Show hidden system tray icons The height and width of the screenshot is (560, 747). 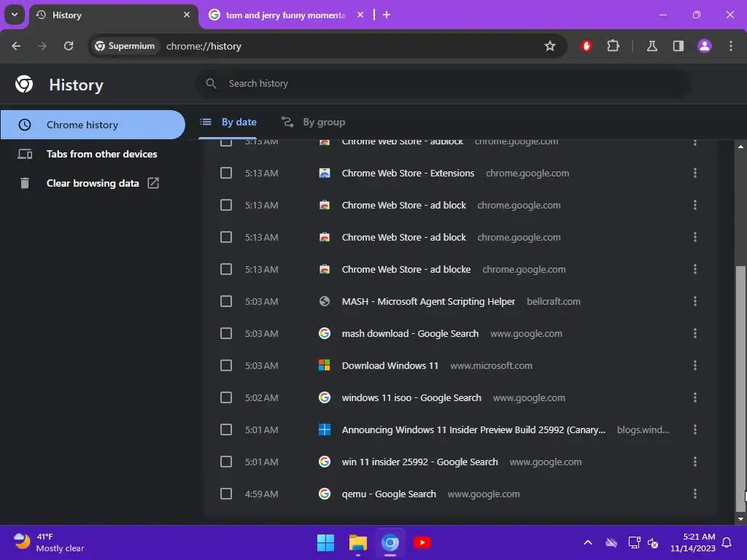(588, 542)
